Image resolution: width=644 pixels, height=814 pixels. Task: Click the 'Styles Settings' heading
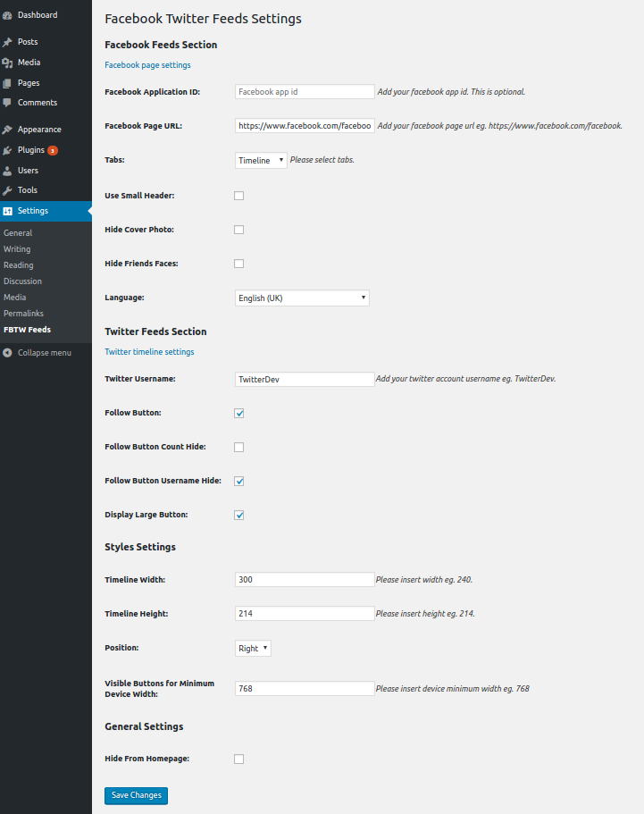(x=140, y=547)
